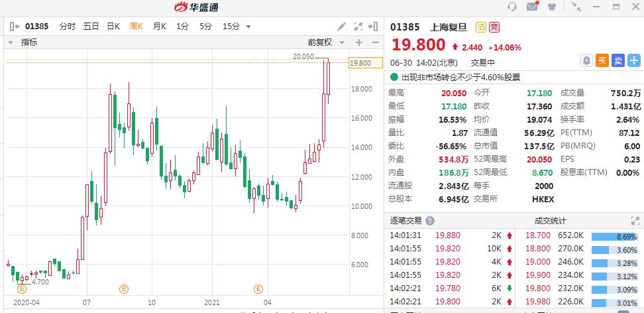Set a price alert bell icon
644x313 pixels.
pyautogui.click(x=586, y=61)
